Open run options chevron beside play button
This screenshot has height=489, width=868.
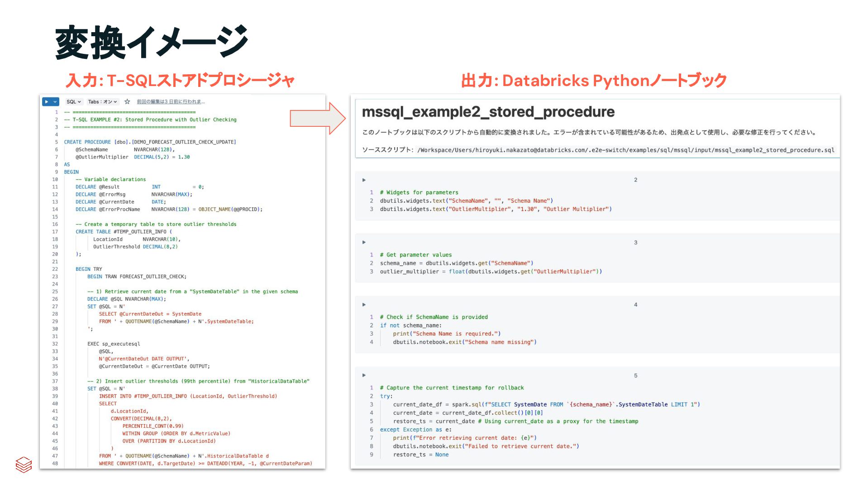pyautogui.click(x=55, y=102)
